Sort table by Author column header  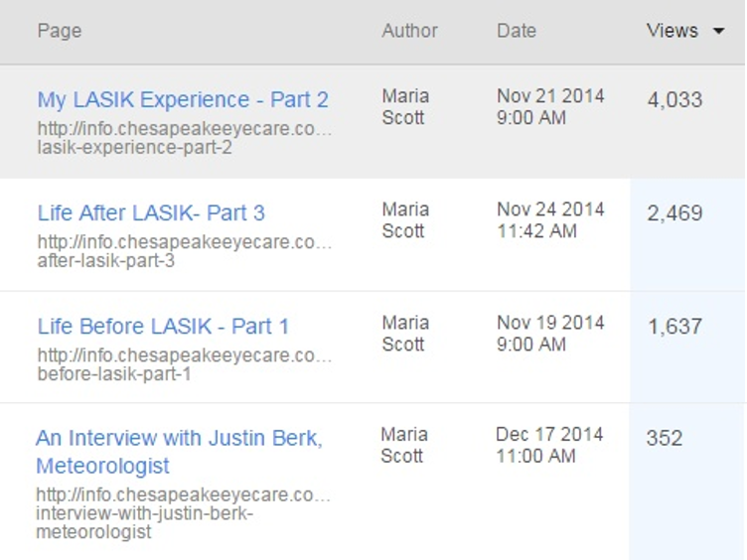pos(409,31)
